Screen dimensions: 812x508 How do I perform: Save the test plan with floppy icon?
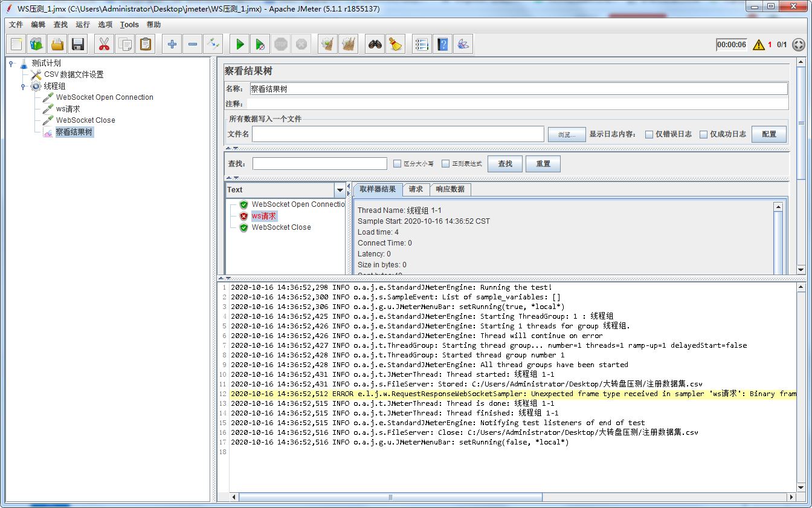[78, 44]
